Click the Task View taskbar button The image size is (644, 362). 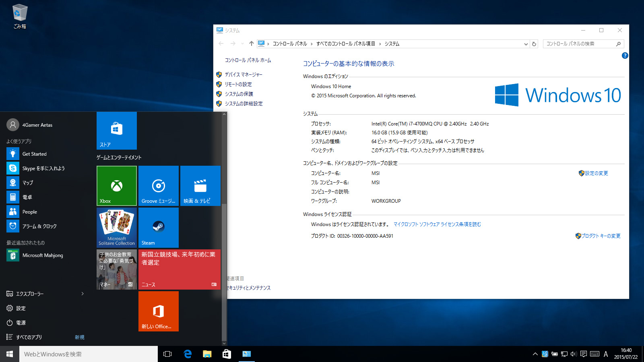tap(167, 354)
